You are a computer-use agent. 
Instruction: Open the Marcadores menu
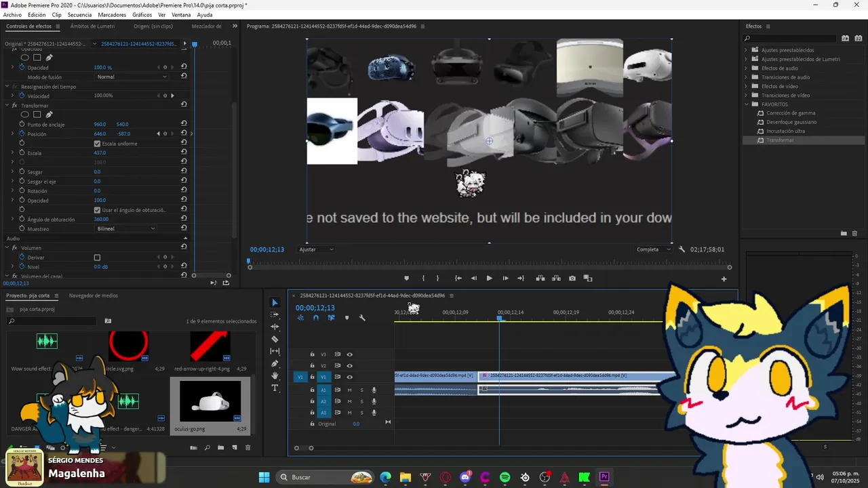[112, 14]
